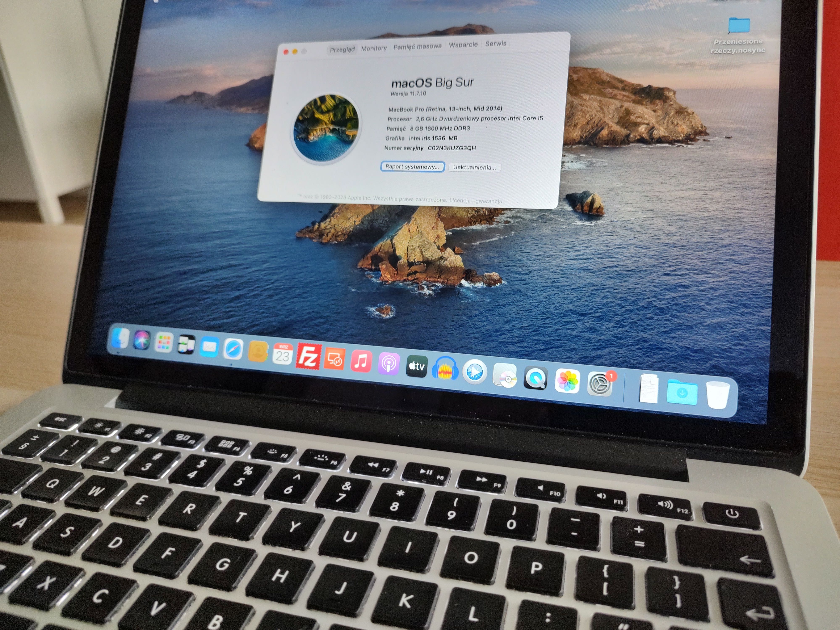
Task: Open Finder from the Dock
Action: [x=120, y=338]
